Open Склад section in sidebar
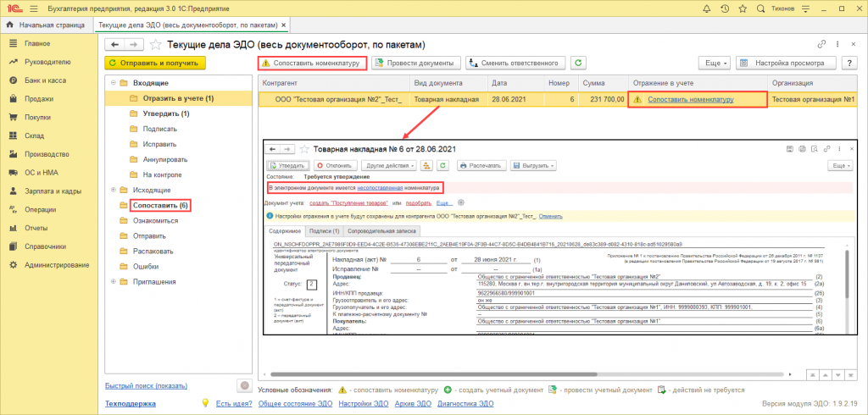 pos(34,136)
